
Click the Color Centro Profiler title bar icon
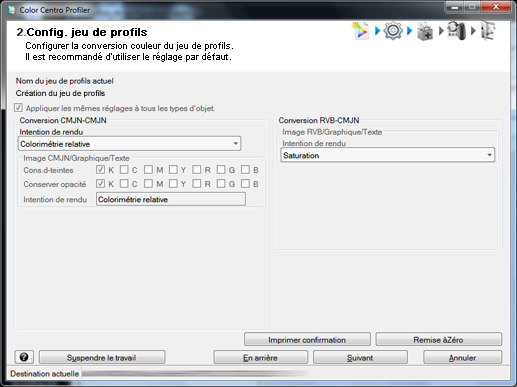click(x=12, y=10)
